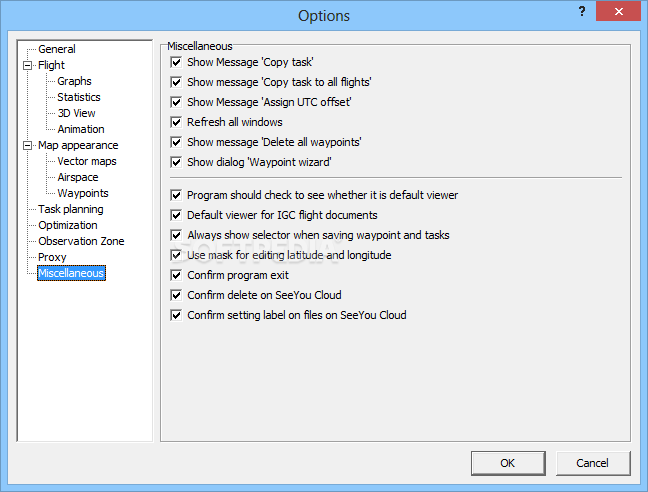Click the OK button

click(508, 463)
